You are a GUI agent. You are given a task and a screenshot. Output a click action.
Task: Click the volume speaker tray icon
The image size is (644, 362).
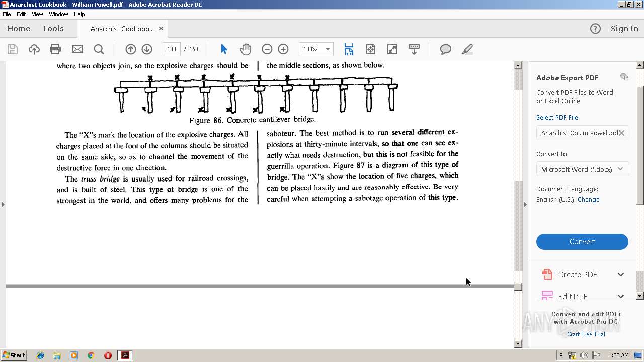[584, 355]
